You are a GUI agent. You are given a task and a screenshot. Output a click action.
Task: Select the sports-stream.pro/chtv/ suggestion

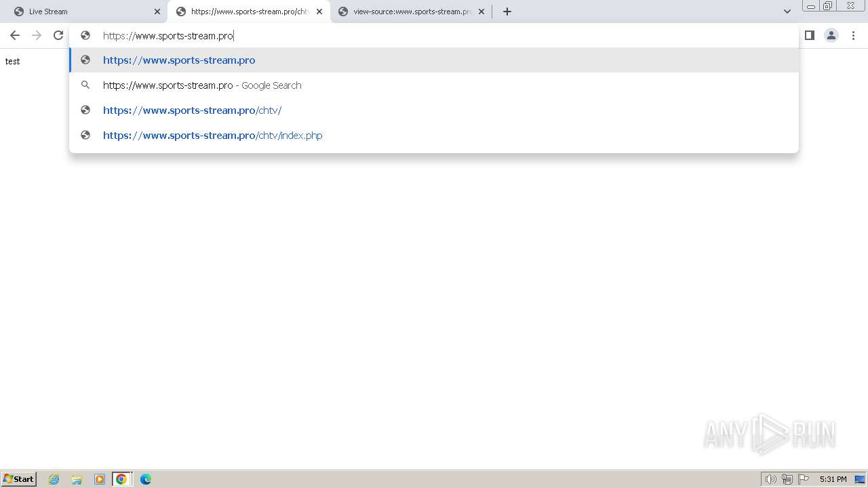pyautogui.click(x=434, y=110)
